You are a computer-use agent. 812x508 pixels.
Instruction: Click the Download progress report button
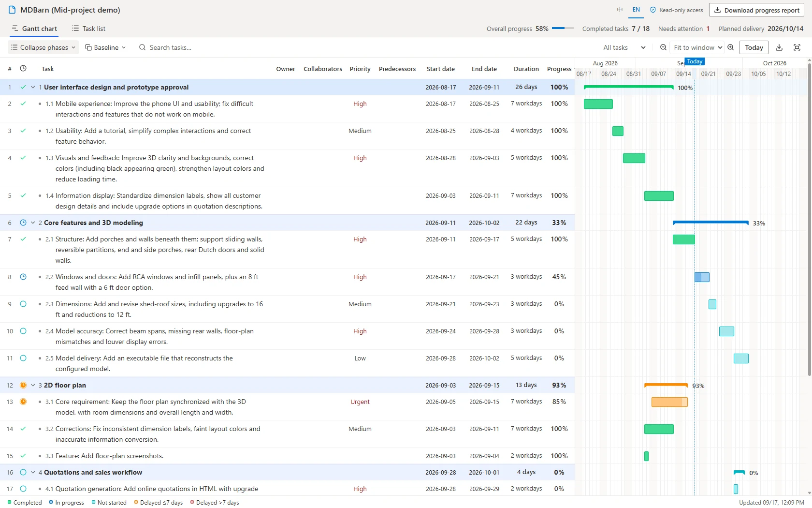coord(756,10)
